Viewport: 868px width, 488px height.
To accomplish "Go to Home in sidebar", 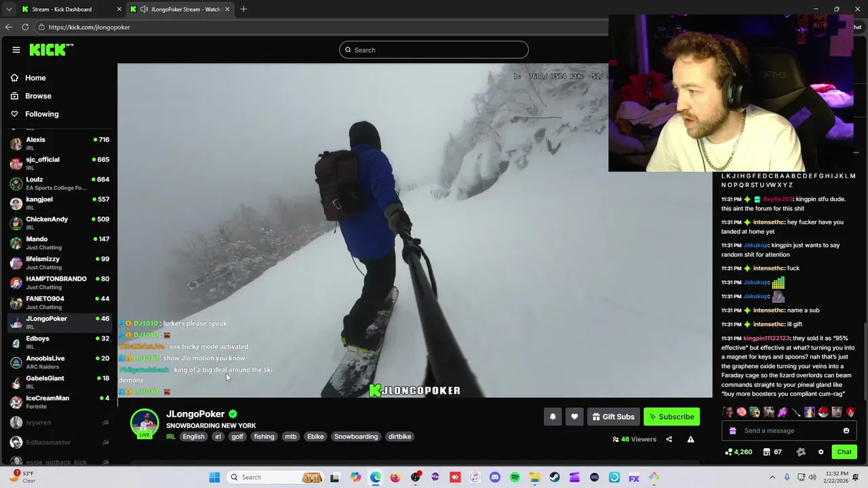I will coord(35,78).
